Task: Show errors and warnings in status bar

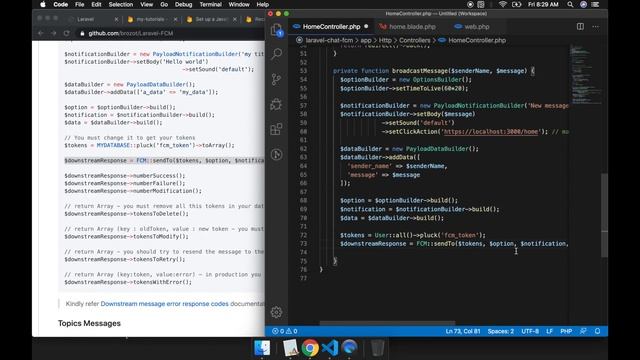Action: point(284,331)
